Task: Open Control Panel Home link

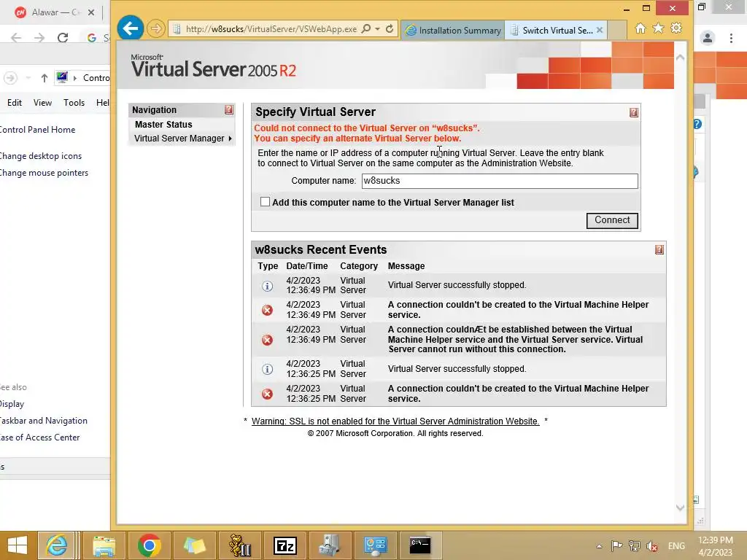Action: click(37, 130)
